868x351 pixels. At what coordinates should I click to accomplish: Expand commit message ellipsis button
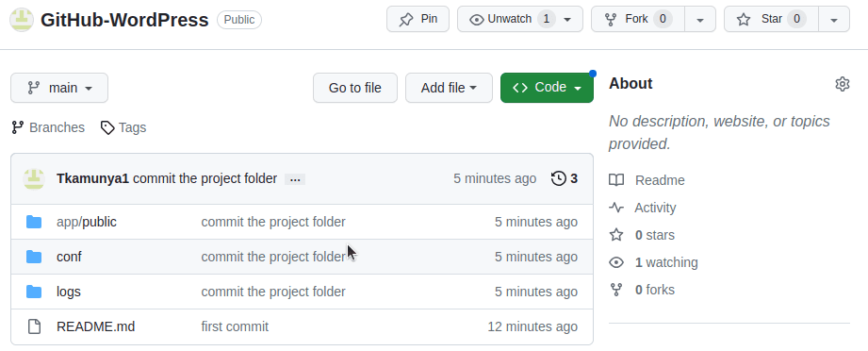click(295, 179)
